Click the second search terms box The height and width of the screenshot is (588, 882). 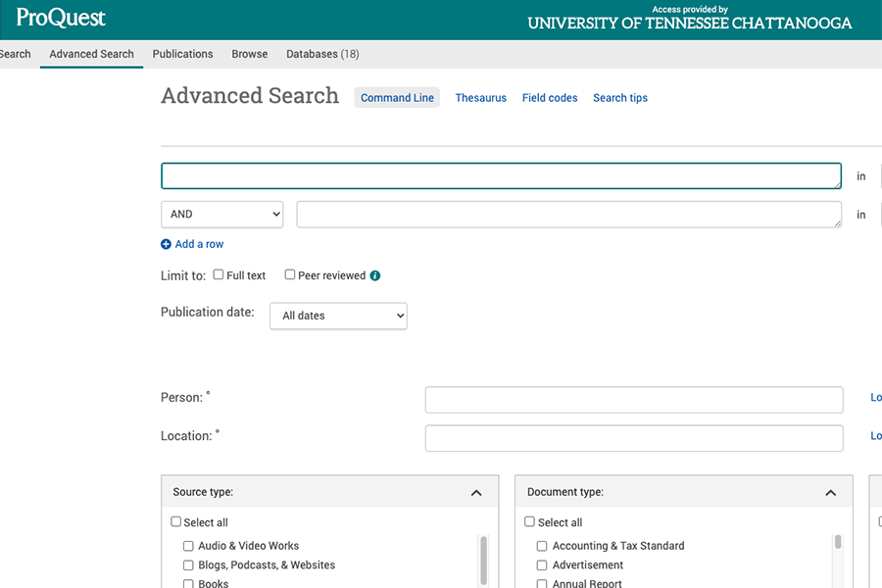click(569, 215)
